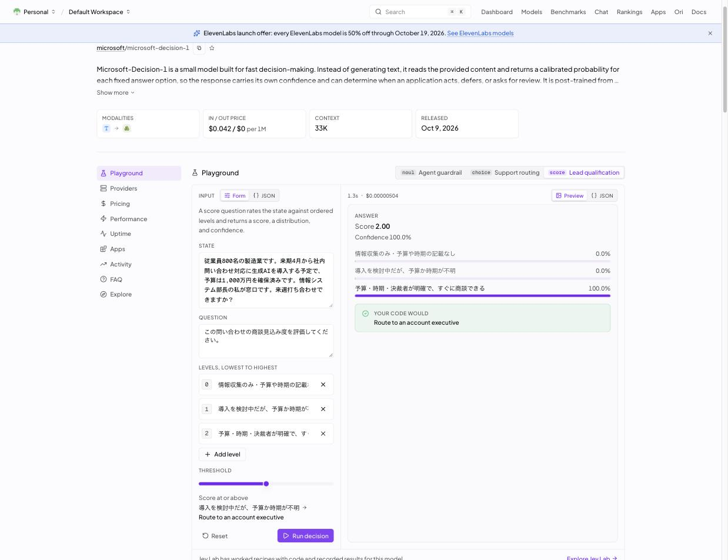Open the Personal account switcher
This screenshot has height=560, width=728.
click(34, 12)
